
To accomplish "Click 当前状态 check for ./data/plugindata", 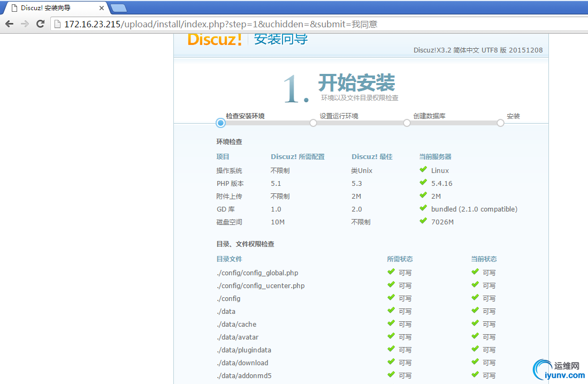I will (x=475, y=348).
